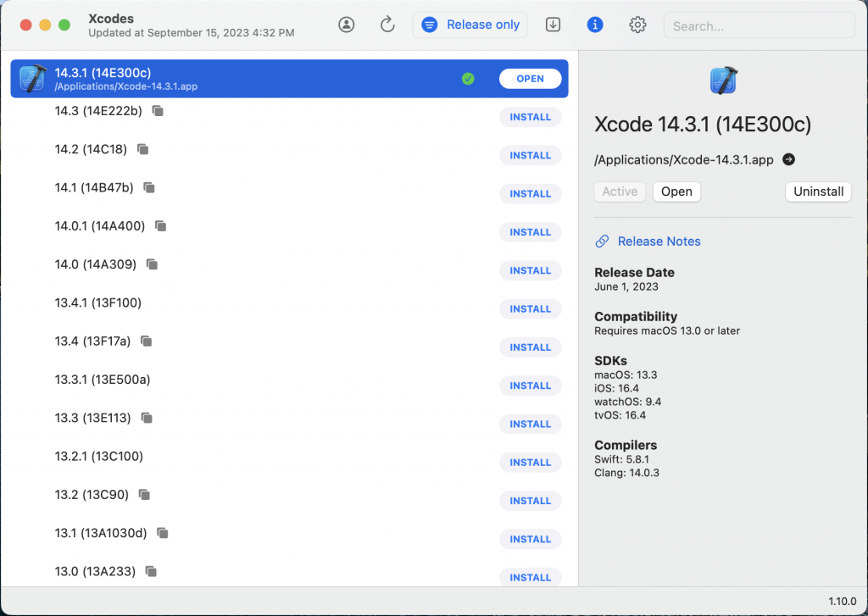This screenshot has width=868, height=616.
Task: Click 'Requires macOS 13.0 or later' text
Action: 667,331
